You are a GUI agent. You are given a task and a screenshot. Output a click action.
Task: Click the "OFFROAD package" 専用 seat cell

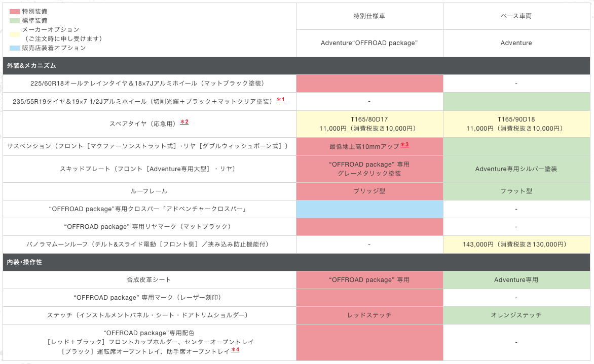[369, 280]
